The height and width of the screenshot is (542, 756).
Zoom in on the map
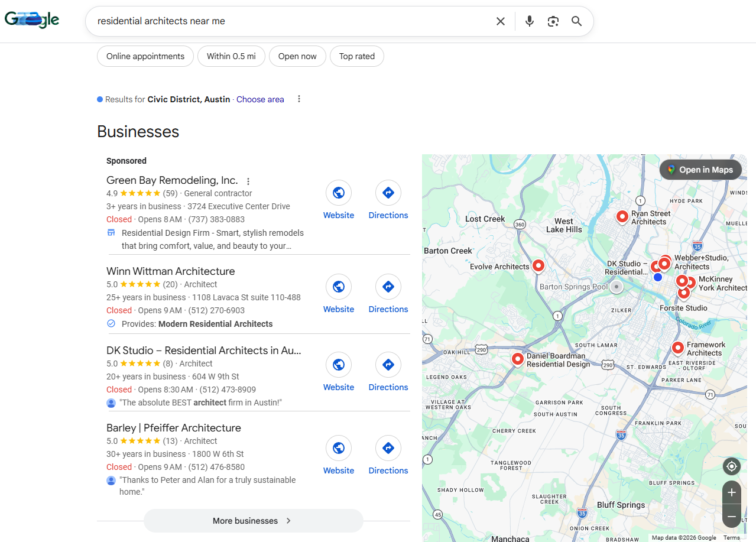click(732, 492)
